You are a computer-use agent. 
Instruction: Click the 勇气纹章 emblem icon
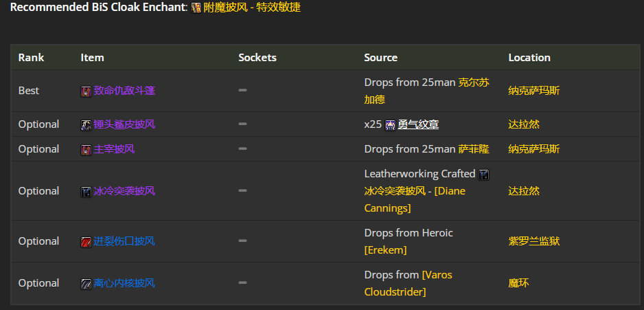click(390, 125)
